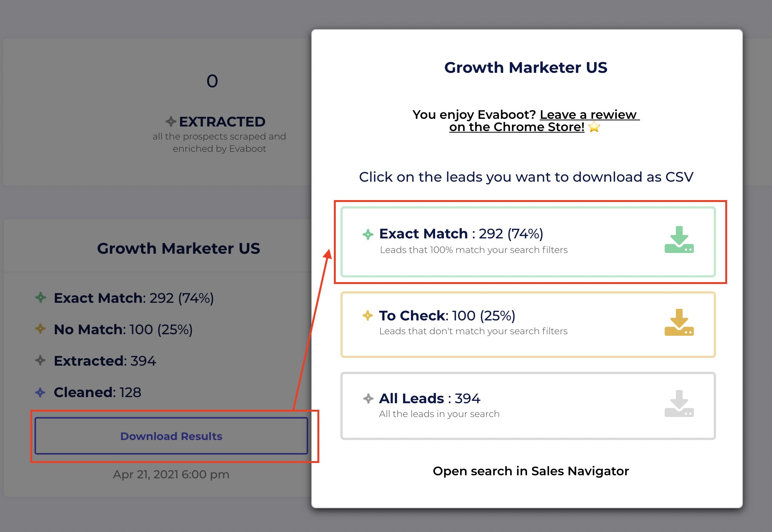The width and height of the screenshot is (772, 532).
Task: Click the No Match: 100 (25%) stat
Action: tap(123, 329)
